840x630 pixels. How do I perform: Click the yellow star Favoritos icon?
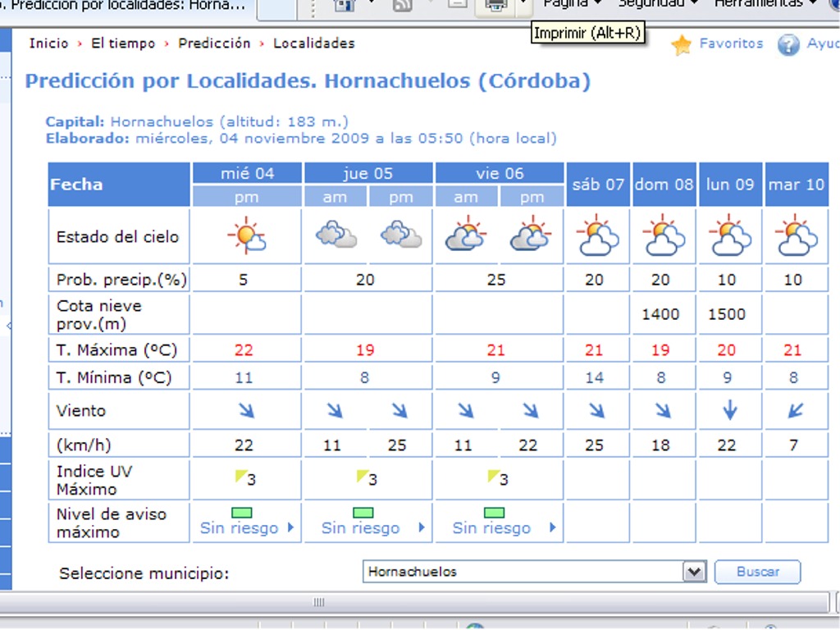[x=682, y=45]
